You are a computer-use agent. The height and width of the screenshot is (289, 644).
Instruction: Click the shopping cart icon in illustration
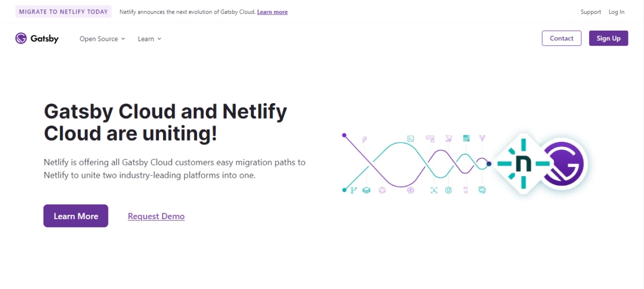(448, 138)
